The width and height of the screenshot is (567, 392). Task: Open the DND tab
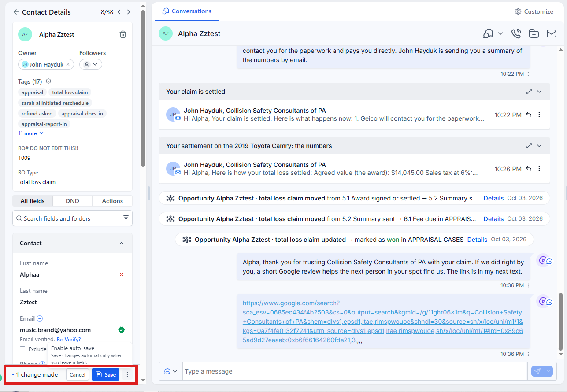click(x=72, y=201)
